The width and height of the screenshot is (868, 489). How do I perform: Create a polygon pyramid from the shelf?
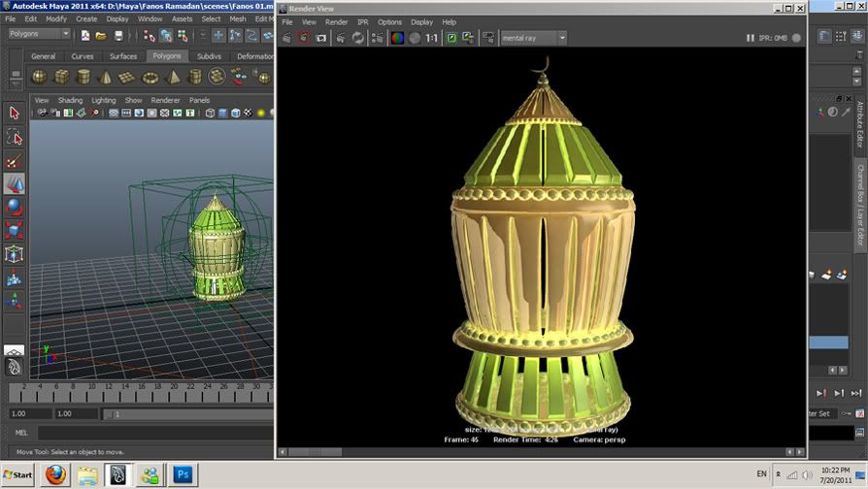pyautogui.click(x=173, y=77)
